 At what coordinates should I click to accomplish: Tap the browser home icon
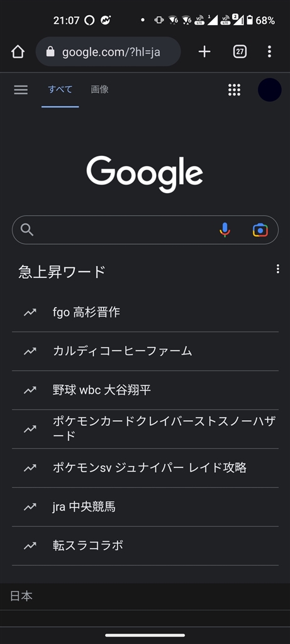tap(18, 52)
